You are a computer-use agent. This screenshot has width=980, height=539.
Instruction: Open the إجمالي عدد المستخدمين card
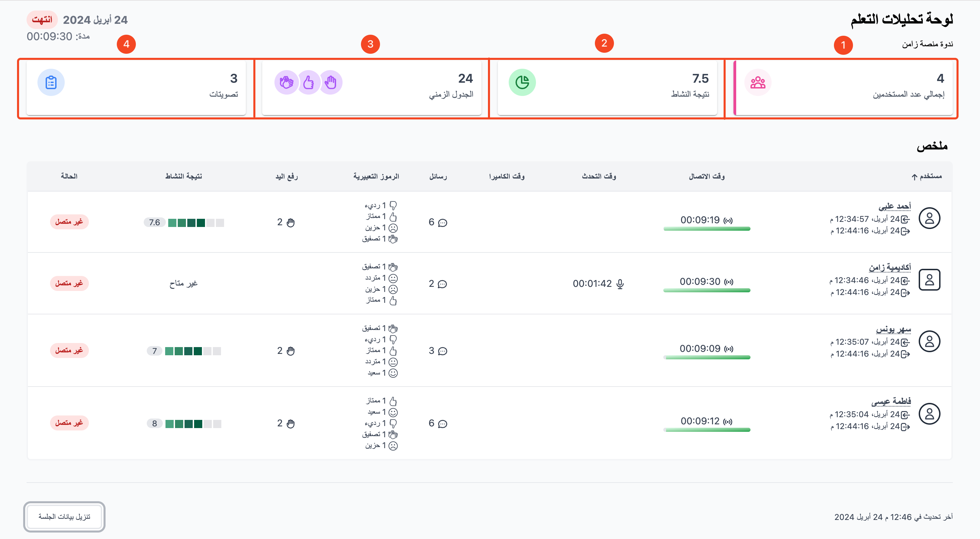pyautogui.click(x=843, y=88)
